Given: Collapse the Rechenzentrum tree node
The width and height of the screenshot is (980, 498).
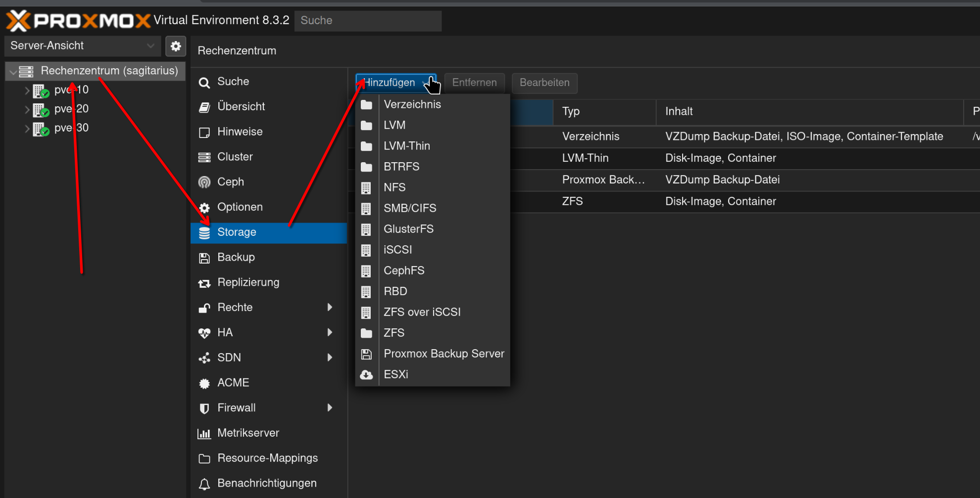Looking at the screenshot, I should pyautogui.click(x=13, y=72).
